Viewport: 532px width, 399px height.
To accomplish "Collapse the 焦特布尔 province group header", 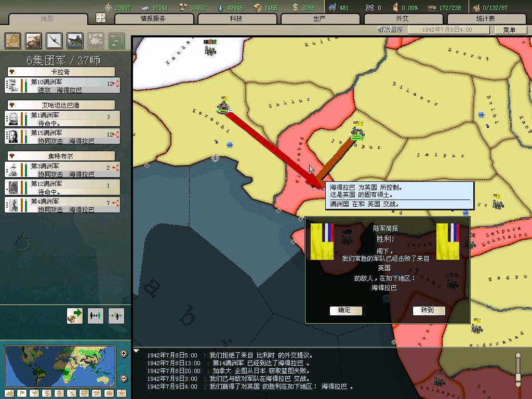I will (x=61, y=156).
